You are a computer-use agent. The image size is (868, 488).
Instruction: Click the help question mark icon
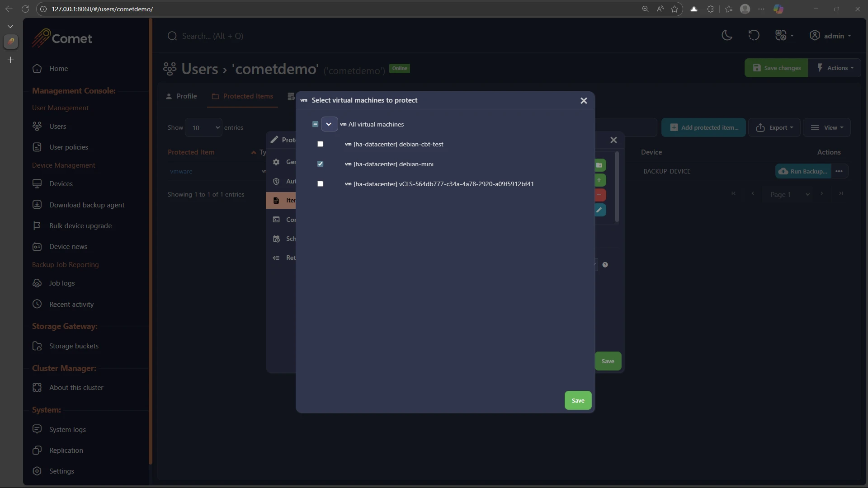click(605, 265)
